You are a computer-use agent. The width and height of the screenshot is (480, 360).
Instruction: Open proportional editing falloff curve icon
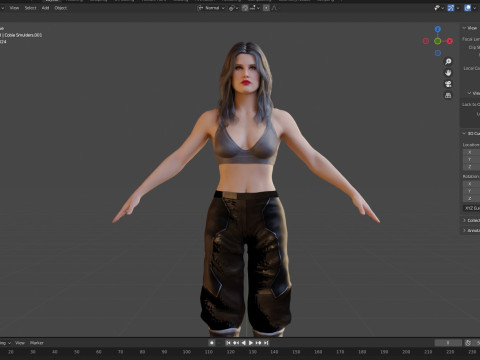tap(274, 8)
